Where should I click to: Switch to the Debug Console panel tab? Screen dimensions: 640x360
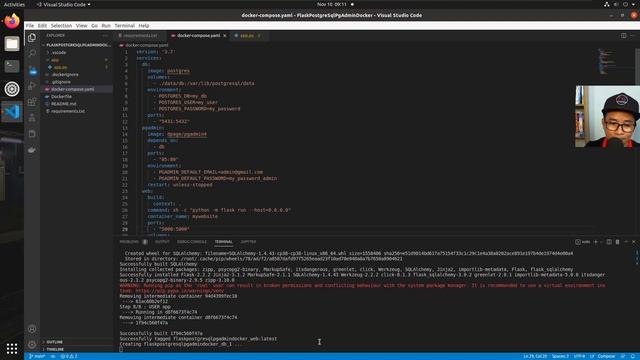coord(192,242)
